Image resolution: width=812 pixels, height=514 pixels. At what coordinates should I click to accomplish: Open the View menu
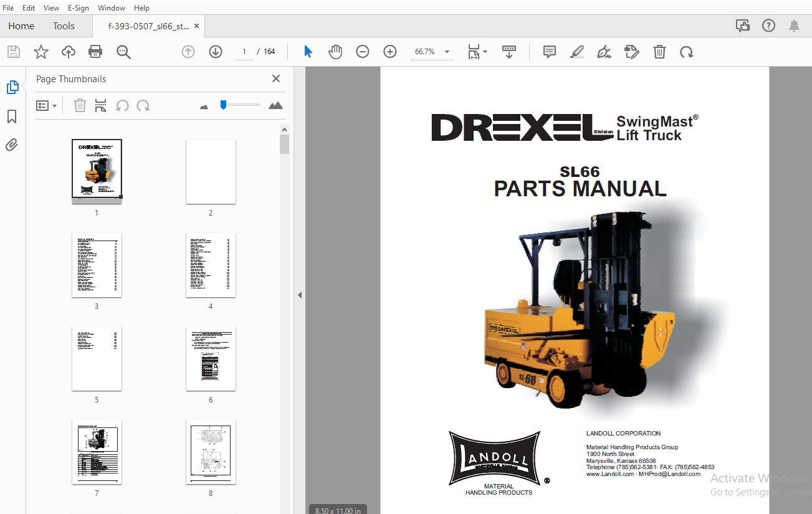[x=52, y=7]
